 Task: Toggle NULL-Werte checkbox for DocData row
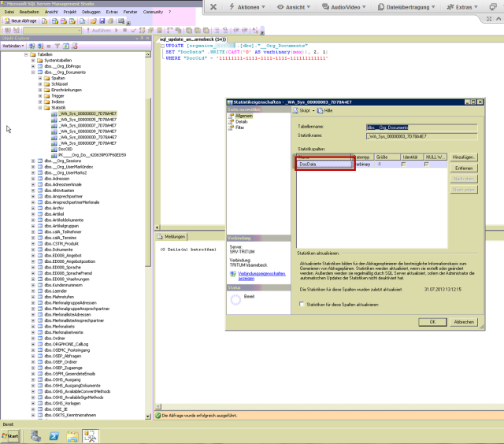(x=427, y=165)
